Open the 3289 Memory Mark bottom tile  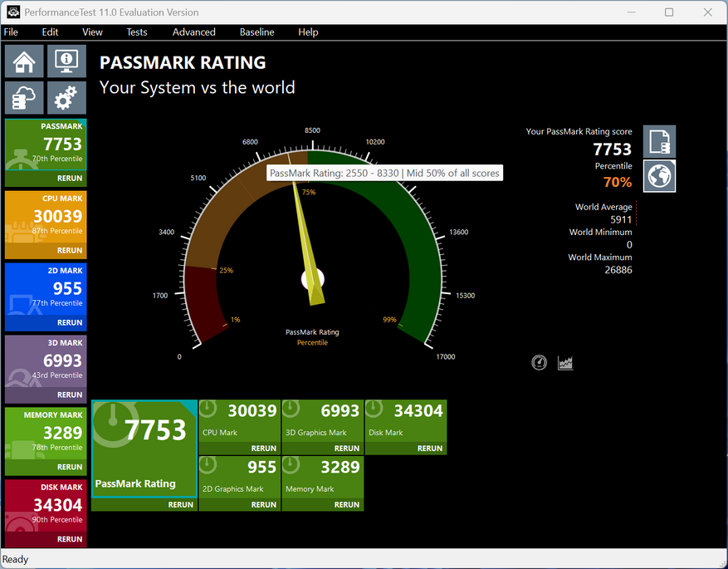323,478
